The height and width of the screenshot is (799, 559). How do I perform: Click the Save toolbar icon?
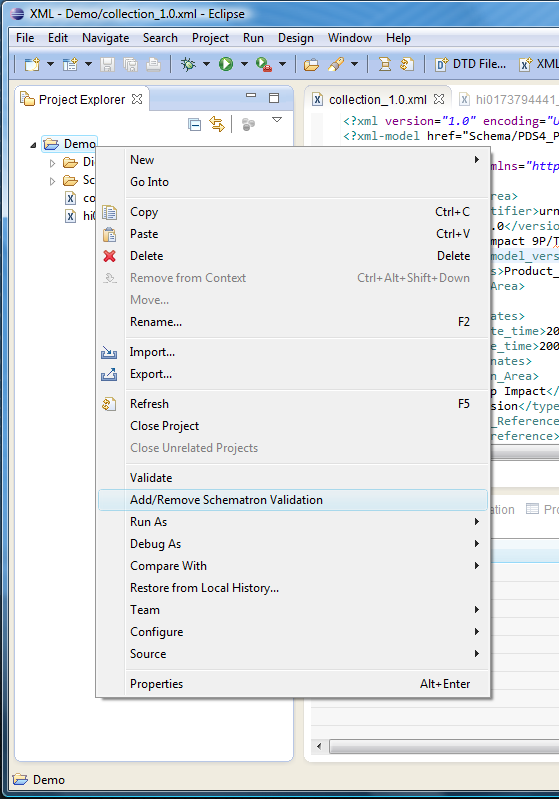tap(107, 64)
